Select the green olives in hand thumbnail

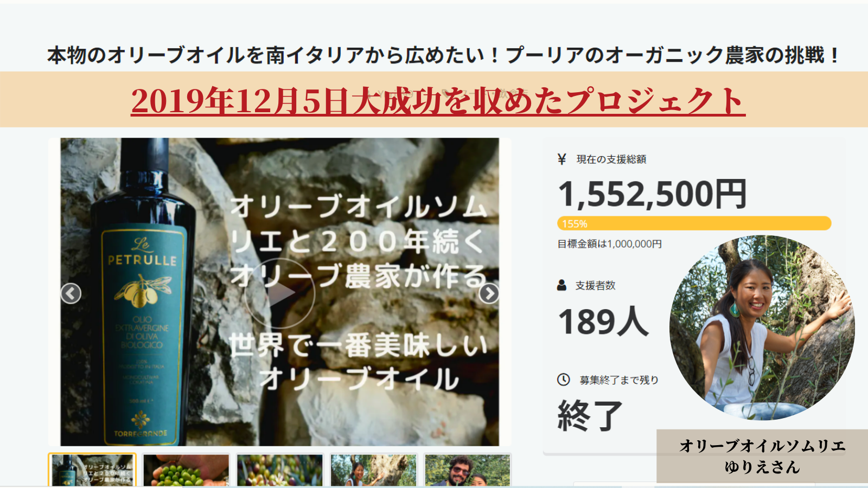click(186, 470)
